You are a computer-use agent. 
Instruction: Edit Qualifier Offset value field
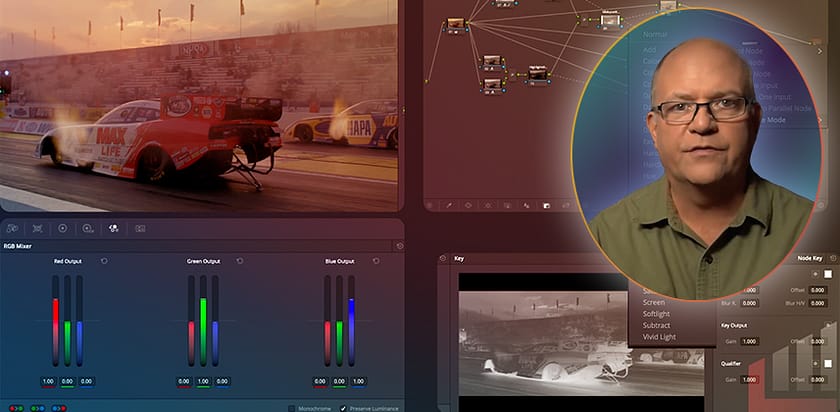coord(818,379)
